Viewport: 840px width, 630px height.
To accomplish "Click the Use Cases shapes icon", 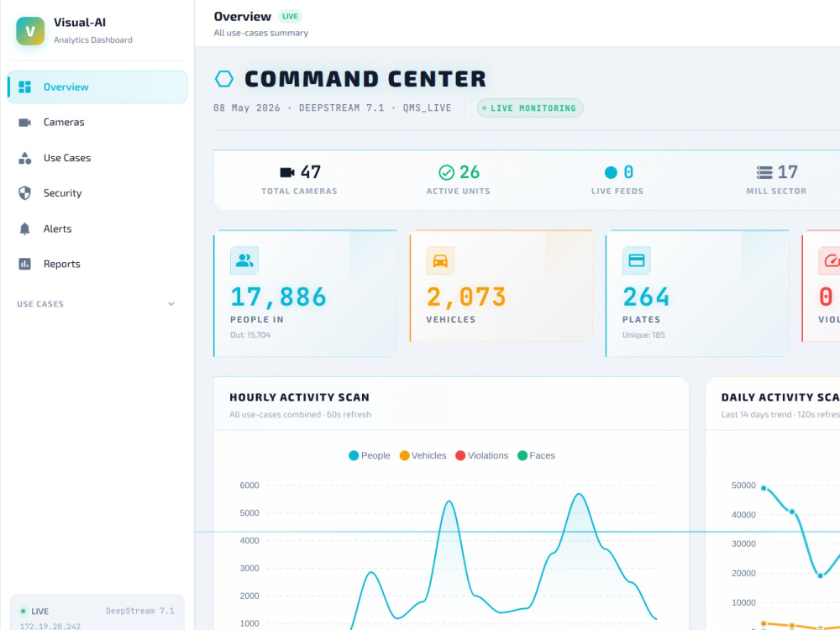I will tap(24, 158).
